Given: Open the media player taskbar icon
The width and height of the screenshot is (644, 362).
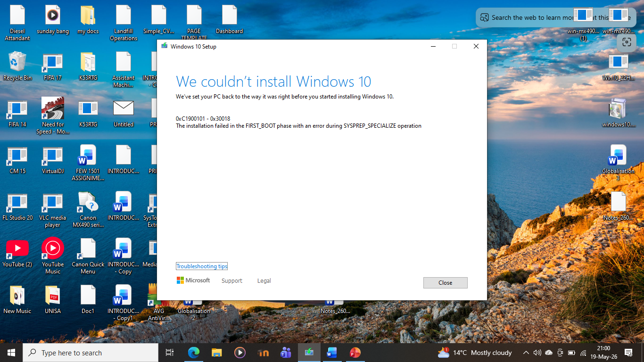Looking at the screenshot, I should click(239, 353).
